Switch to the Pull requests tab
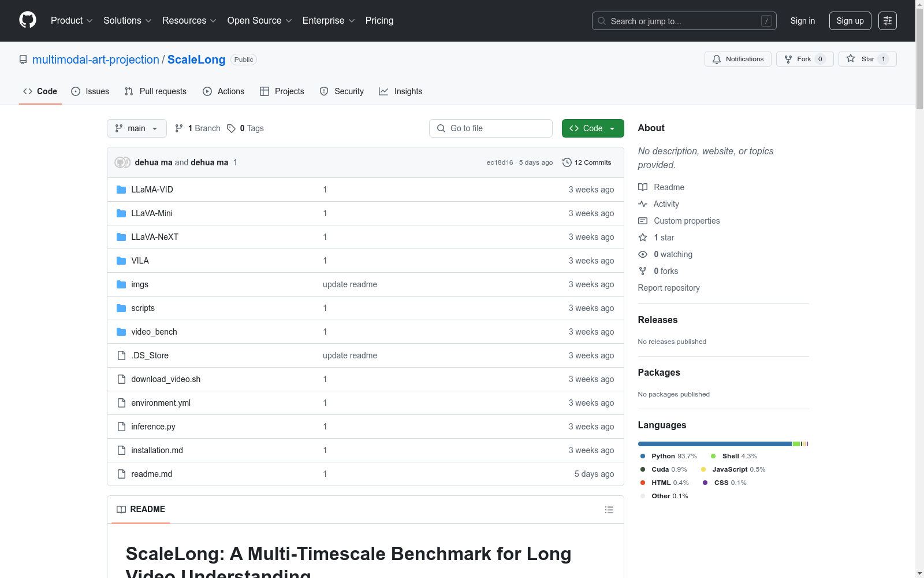This screenshot has width=924, height=578. point(155,91)
